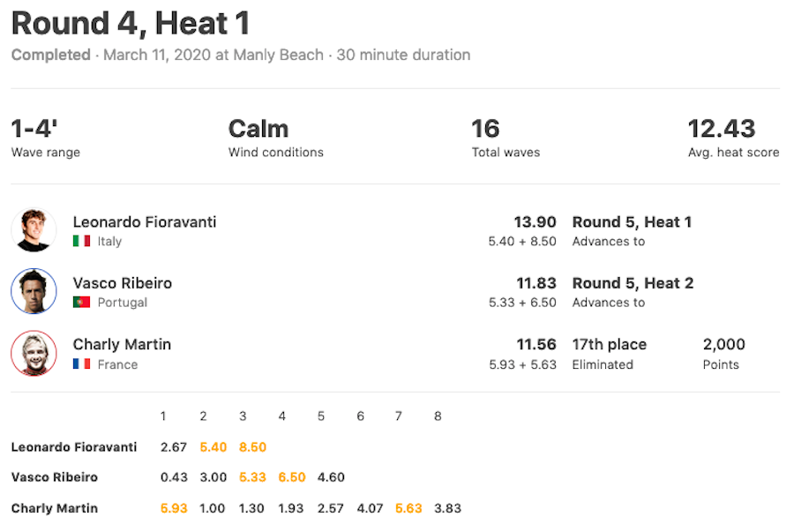Click Charly Martin's 17th place result
This screenshot has height=532, width=794.
point(609,344)
